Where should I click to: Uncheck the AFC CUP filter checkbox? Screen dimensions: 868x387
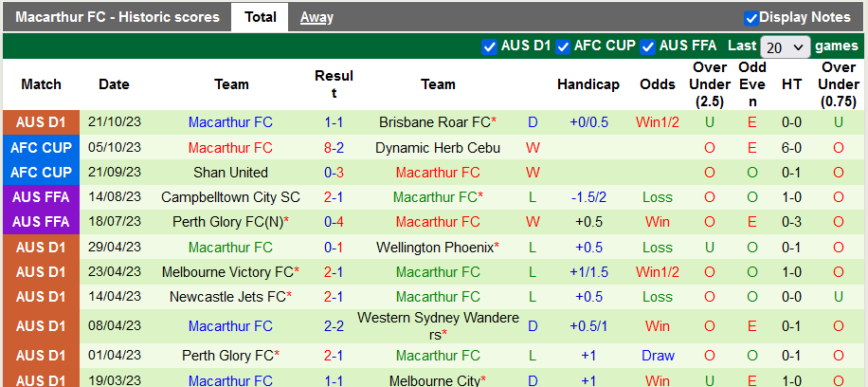(563, 46)
